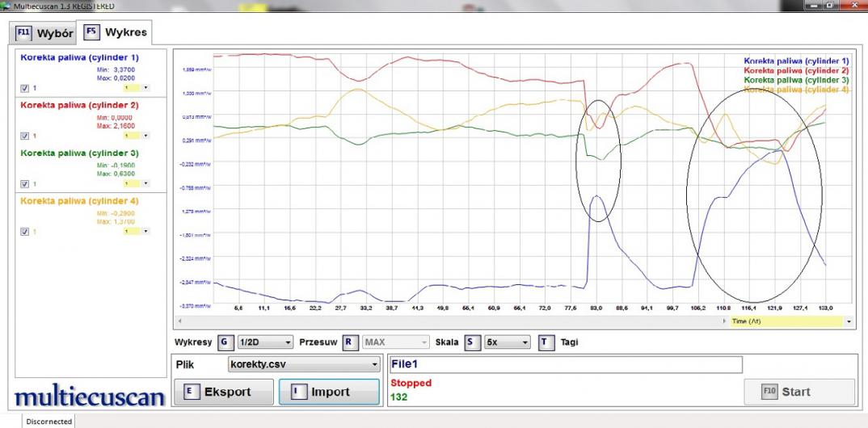
Task: Open the Wykres tab
Action: (115, 32)
